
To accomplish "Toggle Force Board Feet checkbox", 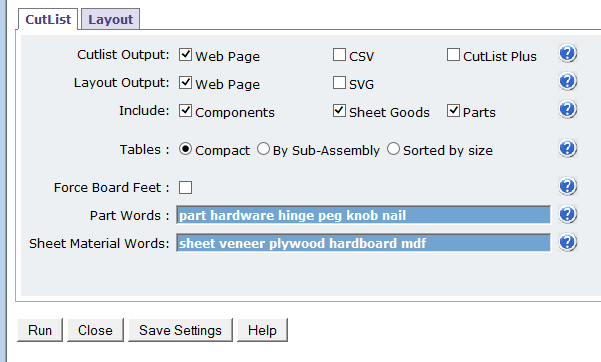I will [x=186, y=188].
